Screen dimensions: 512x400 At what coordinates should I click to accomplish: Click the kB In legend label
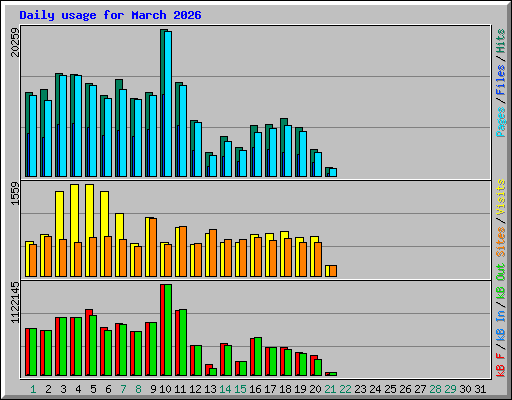[501, 325]
